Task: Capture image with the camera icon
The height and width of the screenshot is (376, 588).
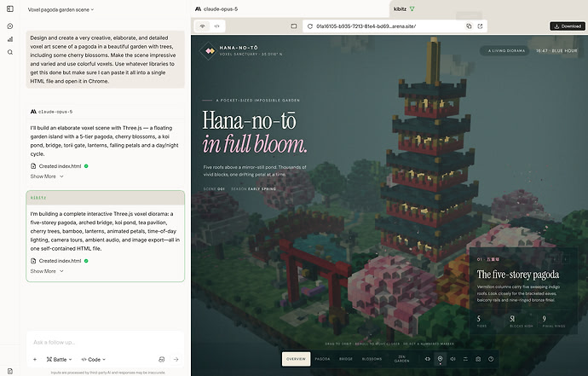Action: tap(478, 359)
